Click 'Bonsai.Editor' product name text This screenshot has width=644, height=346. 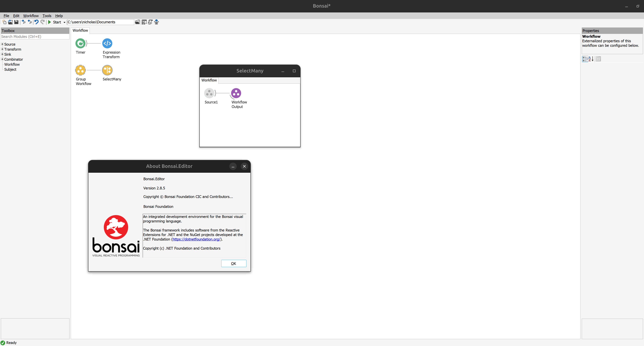coord(154,179)
